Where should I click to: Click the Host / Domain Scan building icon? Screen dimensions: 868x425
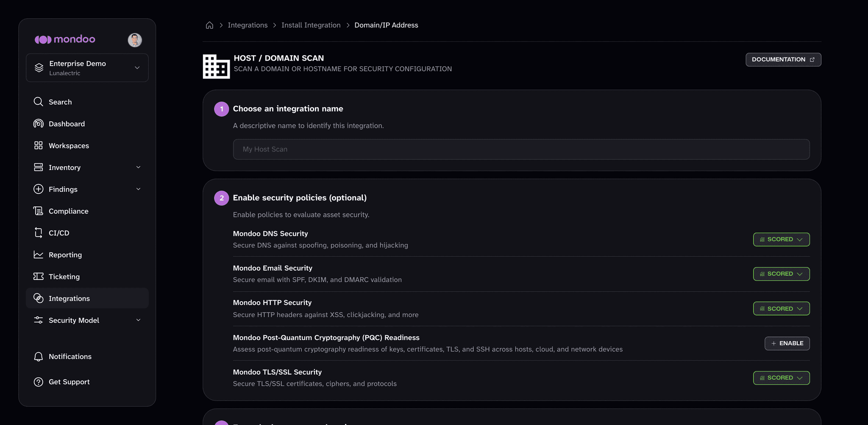pyautogui.click(x=216, y=67)
